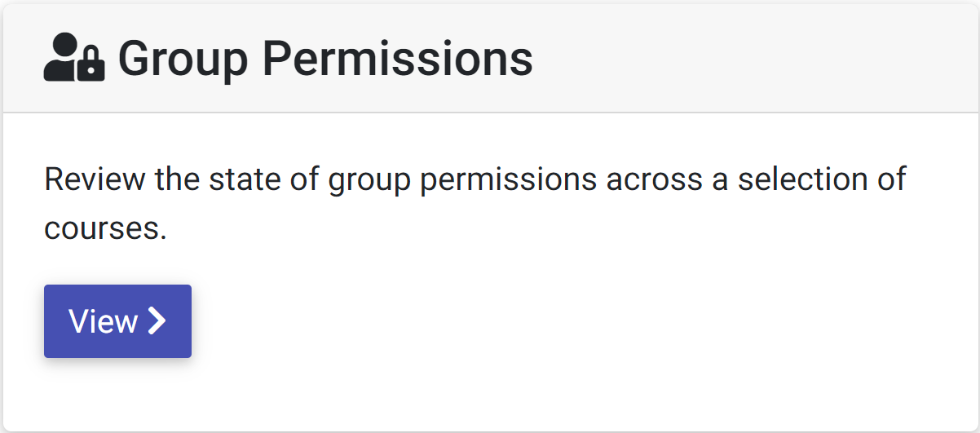980x433 pixels.
Task: Click the user-with-lock icon left of the title
Action: pos(74,60)
